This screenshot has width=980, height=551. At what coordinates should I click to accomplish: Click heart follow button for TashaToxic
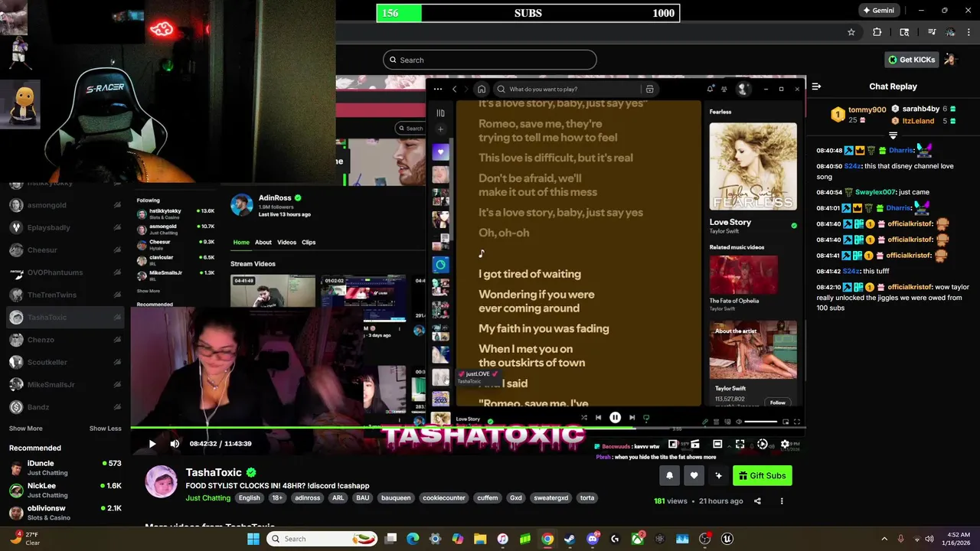point(694,475)
